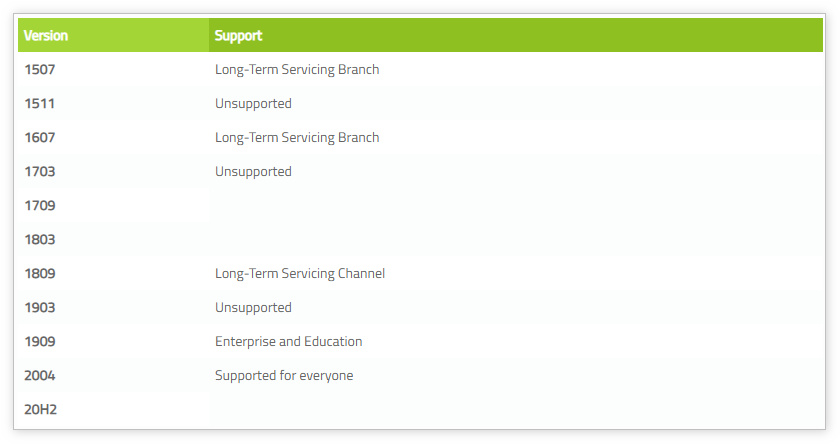The width and height of the screenshot is (840, 444).
Task: Select Long-Term Servicing Branch in 1607 row
Action: 297,138
